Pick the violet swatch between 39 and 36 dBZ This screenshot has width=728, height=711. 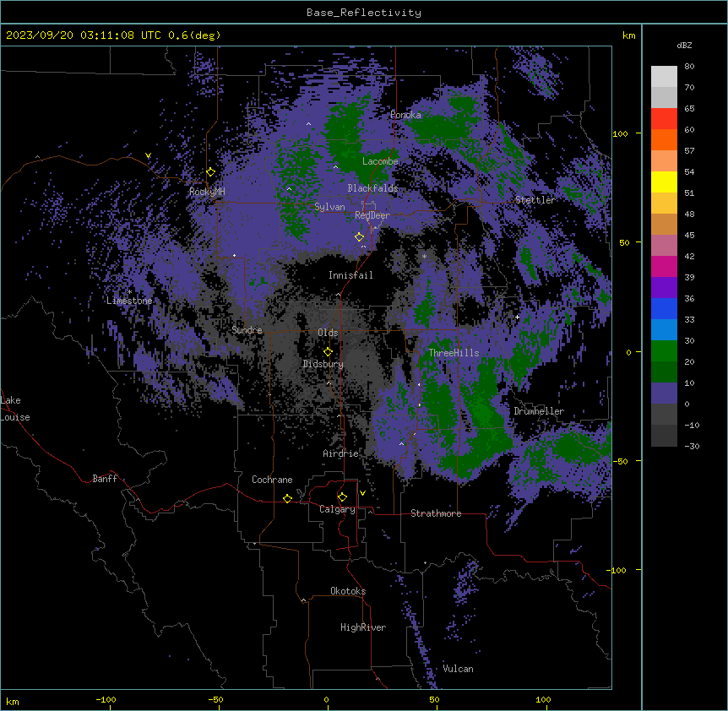point(664,288)
